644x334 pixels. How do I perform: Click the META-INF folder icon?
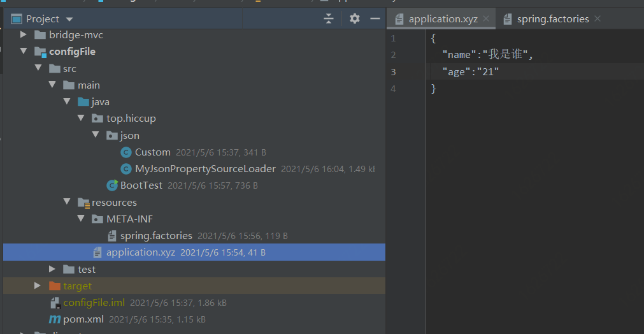click(97, 219)
